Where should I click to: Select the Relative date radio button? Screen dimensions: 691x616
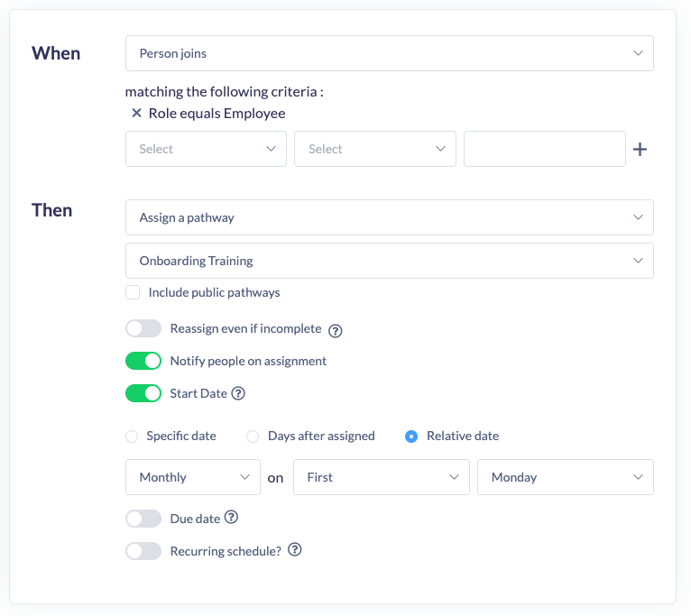pos(411,437)
